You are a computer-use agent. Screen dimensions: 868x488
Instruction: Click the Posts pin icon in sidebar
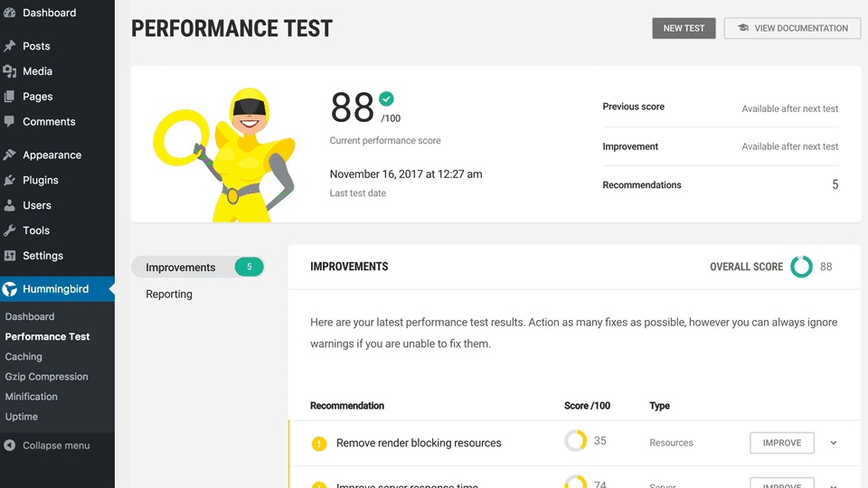tap(10, 46)
